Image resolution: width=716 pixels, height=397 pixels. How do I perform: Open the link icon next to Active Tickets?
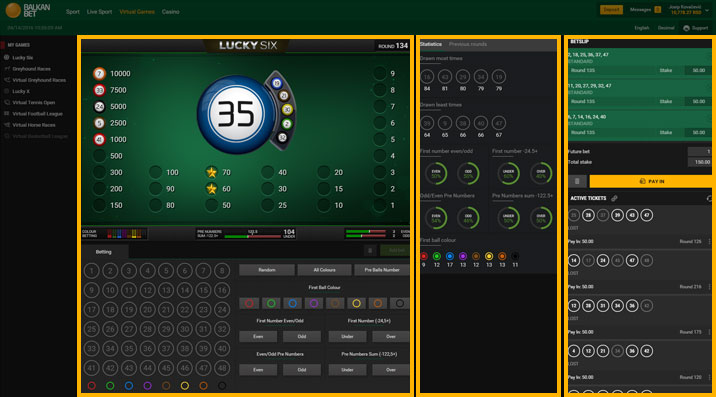point(614,198)
